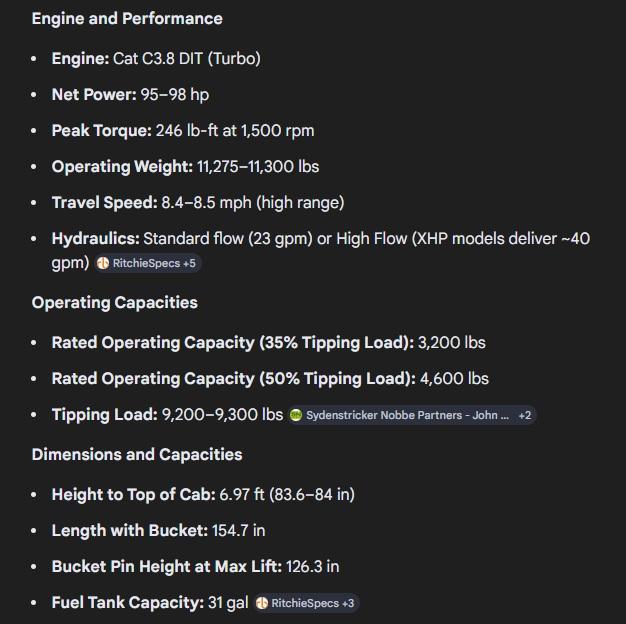Click the 50% Tipping Load capacity line
626x624 pixels.
270,379
